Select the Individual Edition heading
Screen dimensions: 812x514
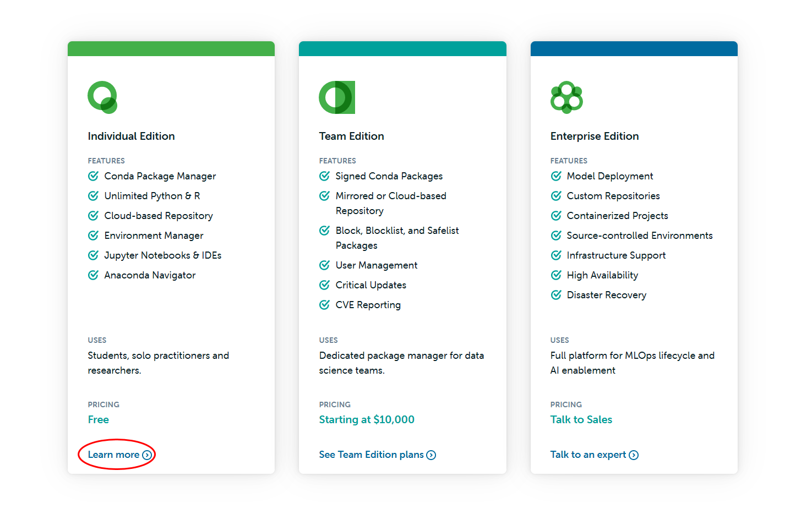point(132,136)
